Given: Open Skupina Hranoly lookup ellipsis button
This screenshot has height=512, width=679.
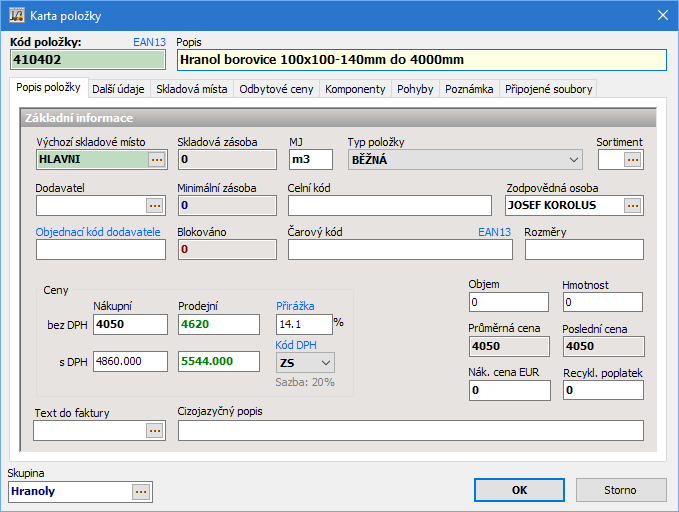Looking at the screenshot, I should (x=141, y=492).
